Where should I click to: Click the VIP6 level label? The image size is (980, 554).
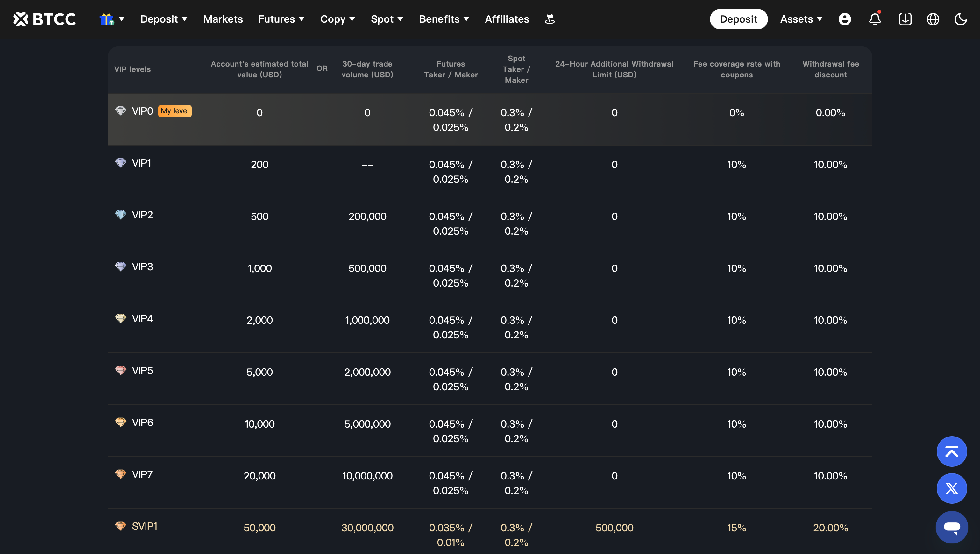point(142,423)
